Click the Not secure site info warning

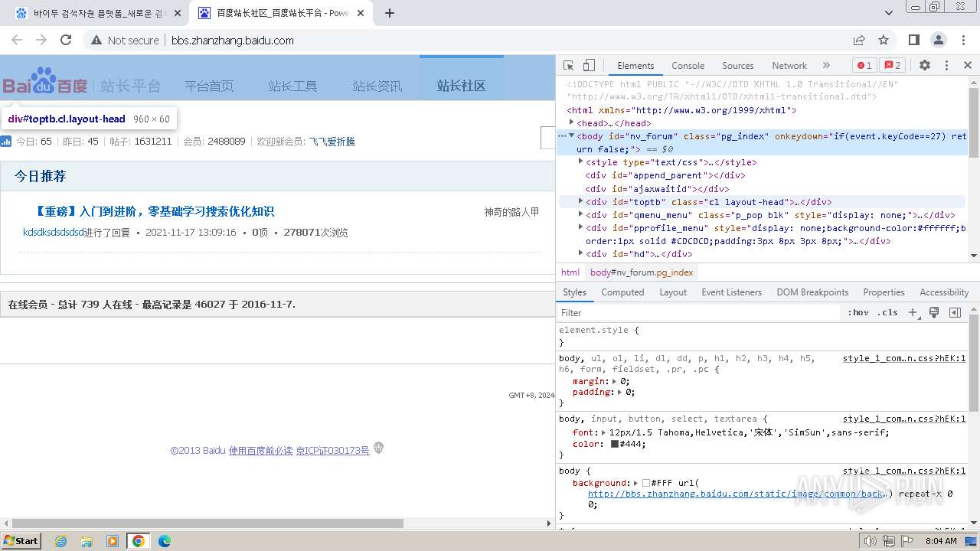[x=125, y=40]
